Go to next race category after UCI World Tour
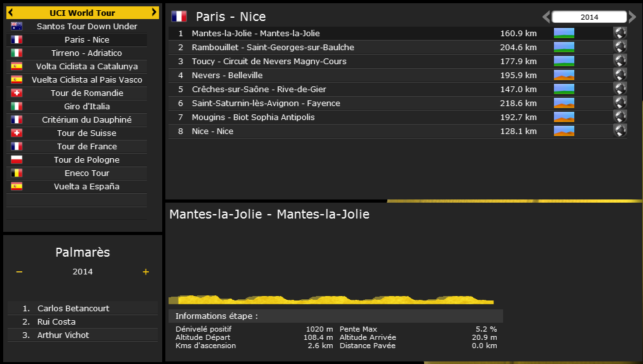Image resolution: width=643 pixels, height=364 pixels. 154,13
